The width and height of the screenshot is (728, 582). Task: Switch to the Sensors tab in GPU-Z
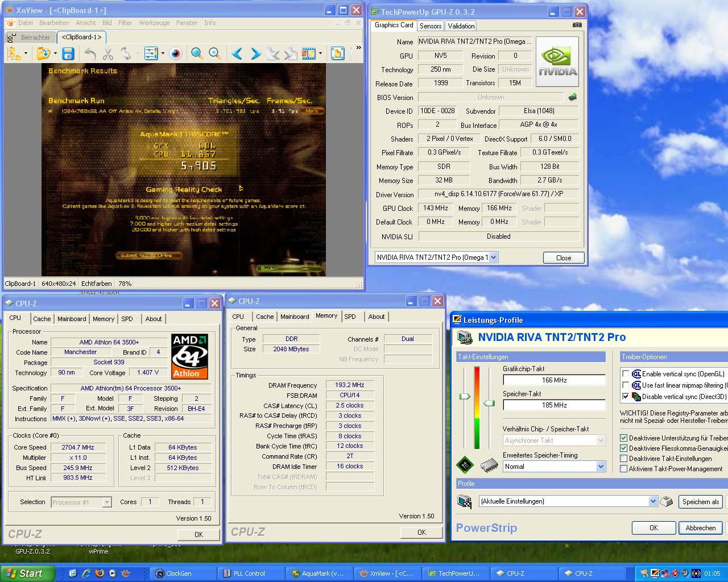coord(431,26)
